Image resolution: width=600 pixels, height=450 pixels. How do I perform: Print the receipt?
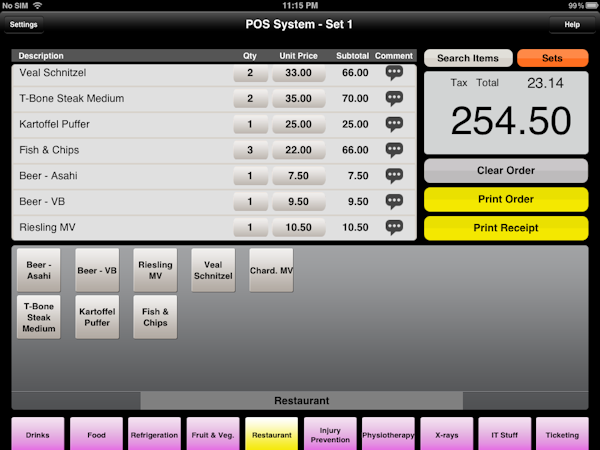click(x=506, y=228)
